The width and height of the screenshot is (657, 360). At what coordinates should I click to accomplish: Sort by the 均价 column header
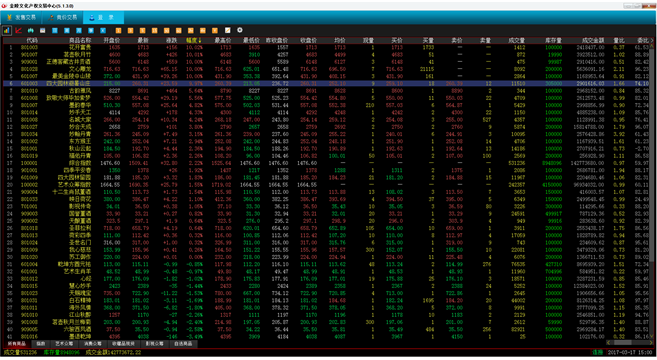(x=339, y=41)
